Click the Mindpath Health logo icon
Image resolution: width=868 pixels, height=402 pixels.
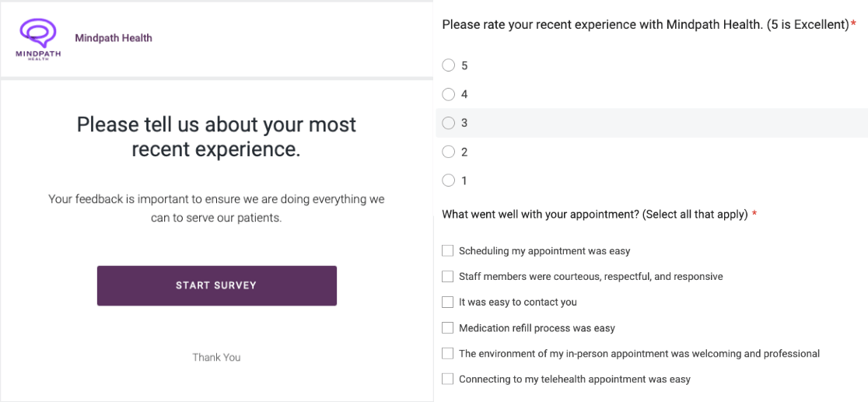tap(38, 39)
